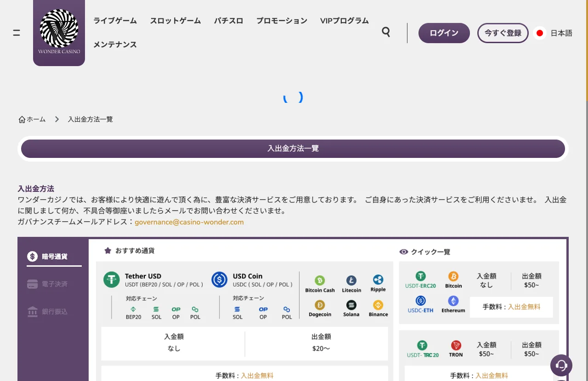Select the Bitcoin Cash icon

click(x=320, y=280)
